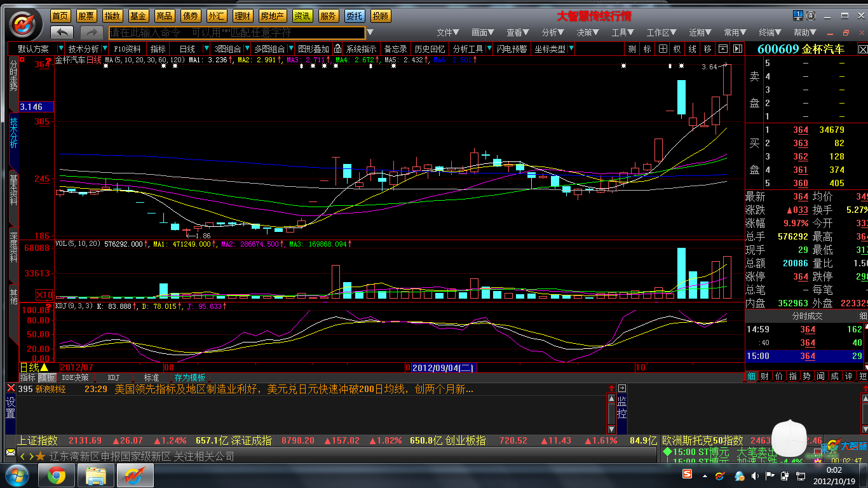Open the 决策 menu
The width and height of the screenshot is (868, 488).
click(x=588, y=32)
